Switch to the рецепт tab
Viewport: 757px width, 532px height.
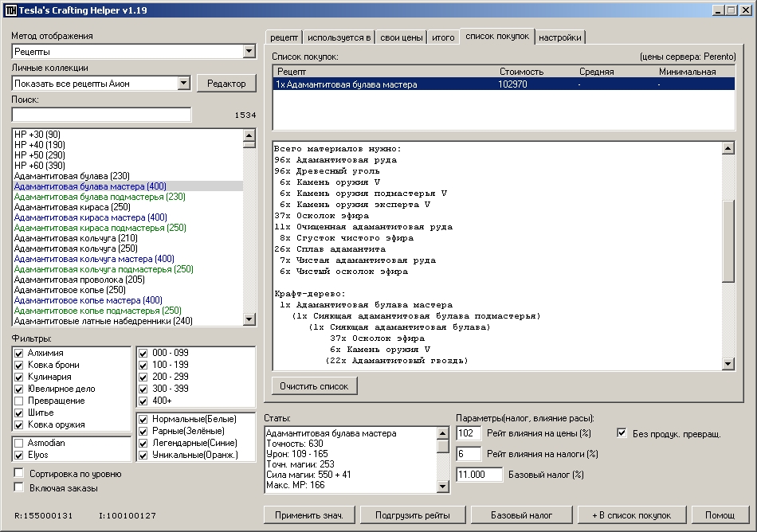coord(284,37)
